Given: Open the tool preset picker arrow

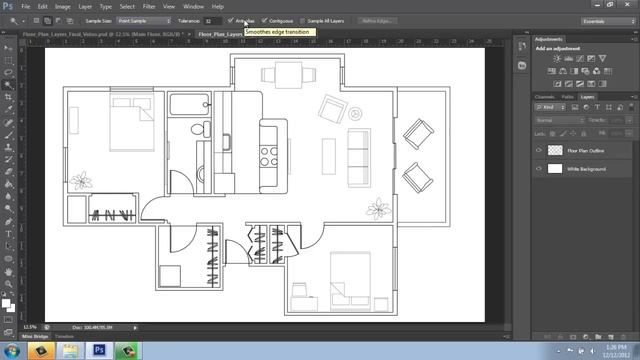Looking at the screenshot, I should [x=24, y=21].
